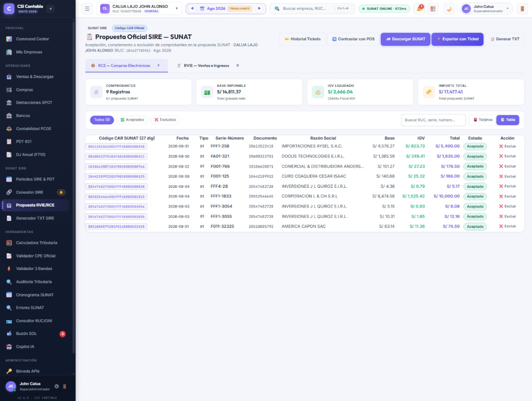Viewport: 532px width, 401px height.
Task: Click the CSI Contable logo icon
Action: click(x=9, y=8)
